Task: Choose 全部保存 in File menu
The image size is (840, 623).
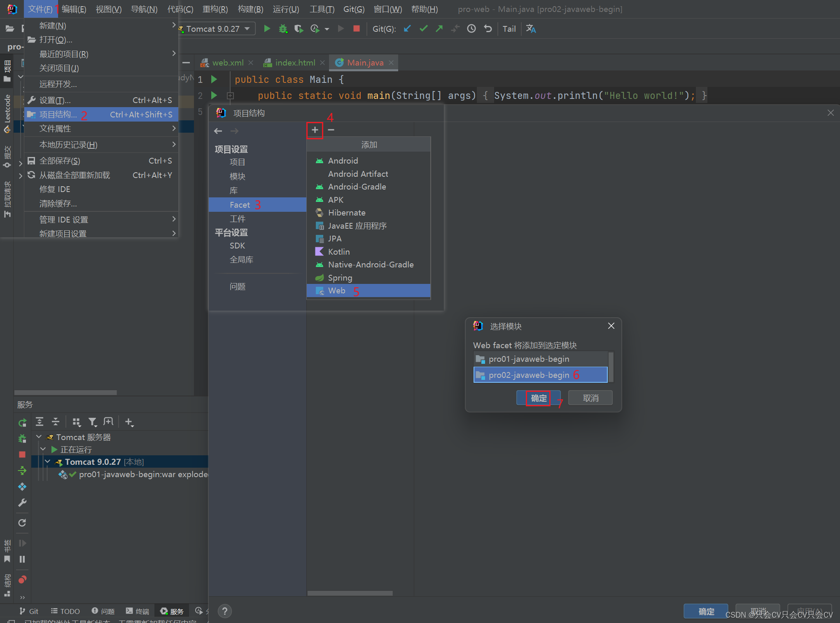Action: [x=101, y=161]
